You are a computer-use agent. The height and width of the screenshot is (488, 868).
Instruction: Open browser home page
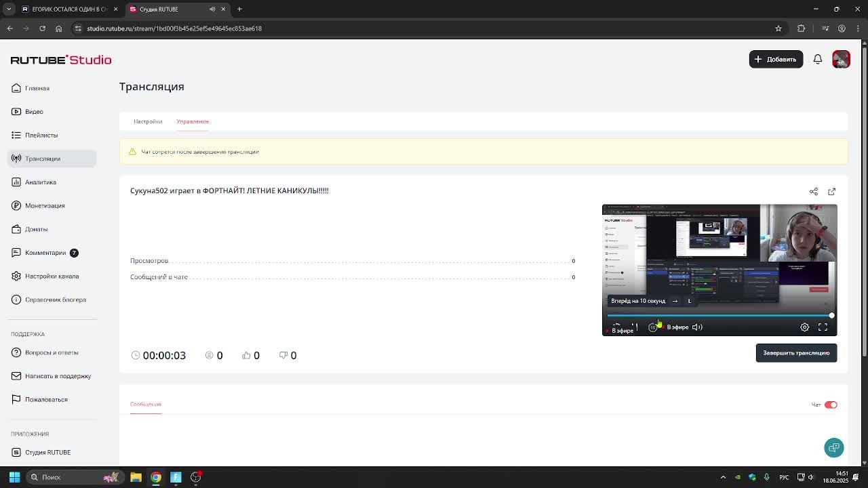[x=58, y=28]
